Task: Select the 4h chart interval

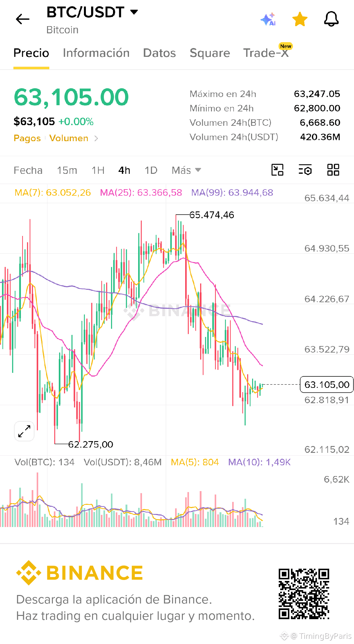Action: coord(124,170)
